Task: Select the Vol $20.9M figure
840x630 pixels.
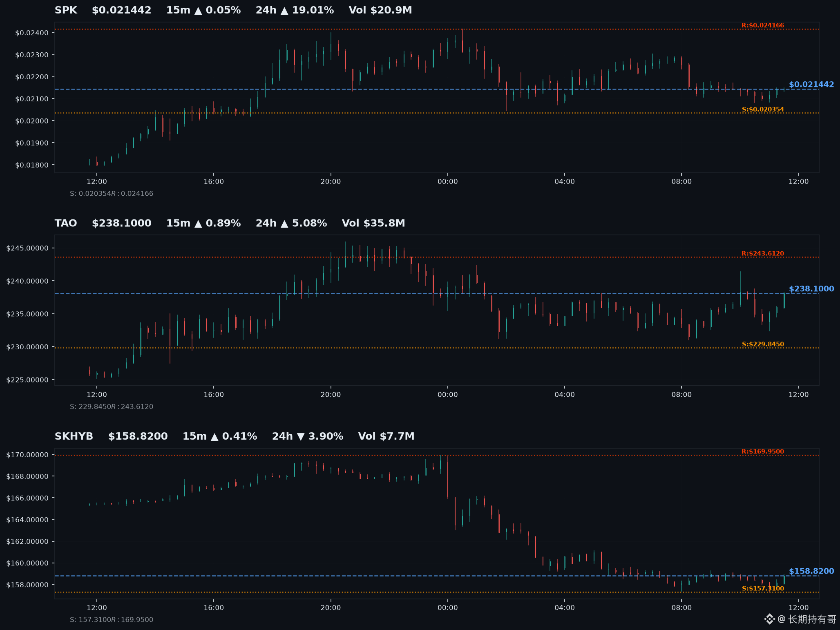Action: click(x=380, y=10)
